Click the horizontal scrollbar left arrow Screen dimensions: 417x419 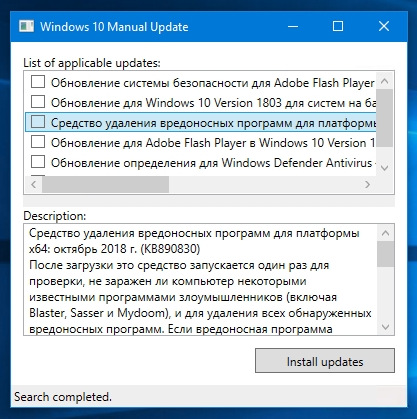tap(33, 184)
